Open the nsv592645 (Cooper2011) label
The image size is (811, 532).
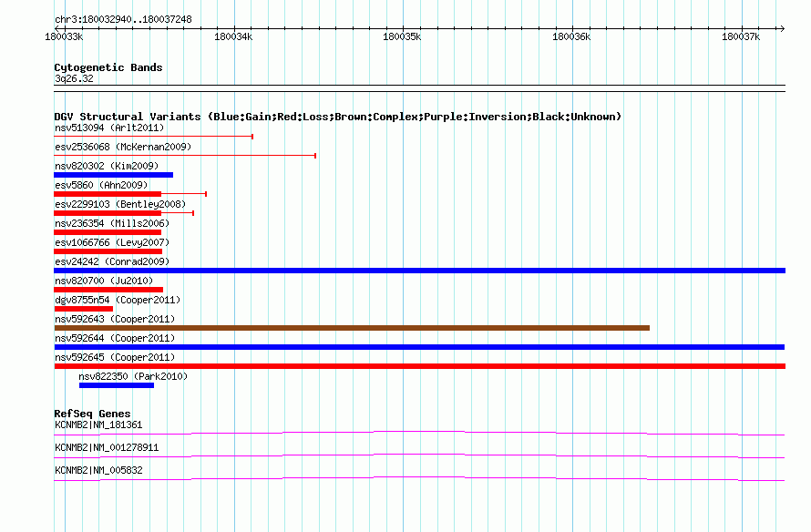[x=115, y=357]
